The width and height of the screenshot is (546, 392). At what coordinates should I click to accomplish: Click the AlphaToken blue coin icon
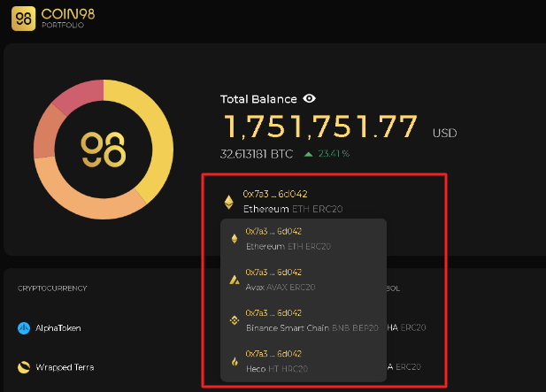24,328
